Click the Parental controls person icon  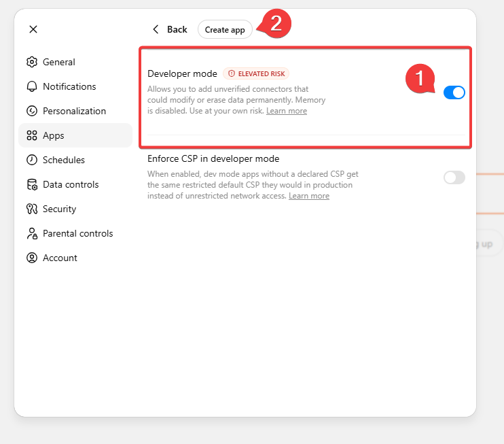click(32, 233)
